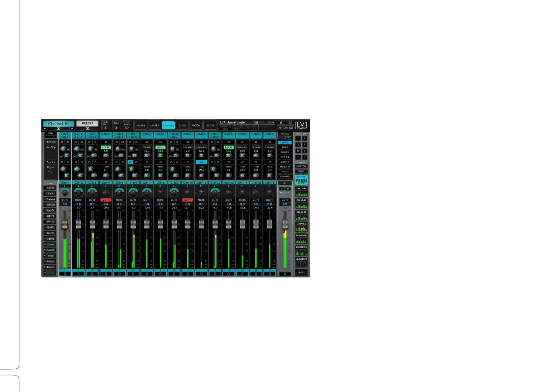Click the keyboard grid icon next to Ctrl
The width and height of the screenshot is (554, 392).
coord(291,128)
